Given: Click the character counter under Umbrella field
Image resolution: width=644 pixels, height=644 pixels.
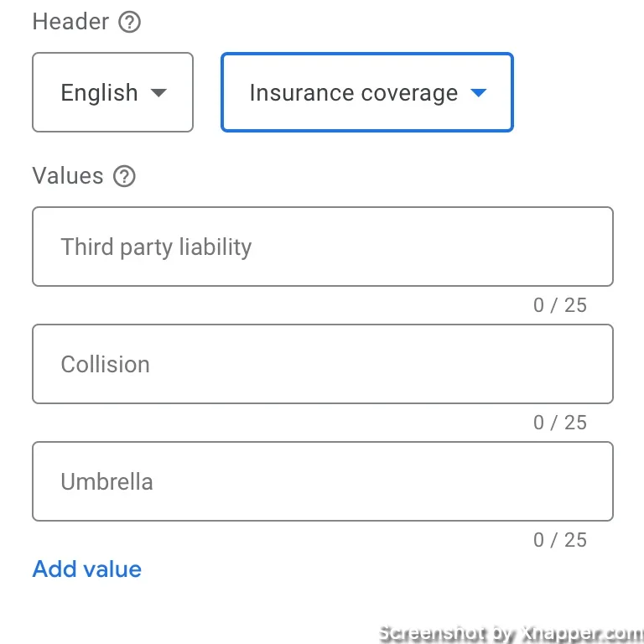Looking at the screenshot, I should (560, 540).
